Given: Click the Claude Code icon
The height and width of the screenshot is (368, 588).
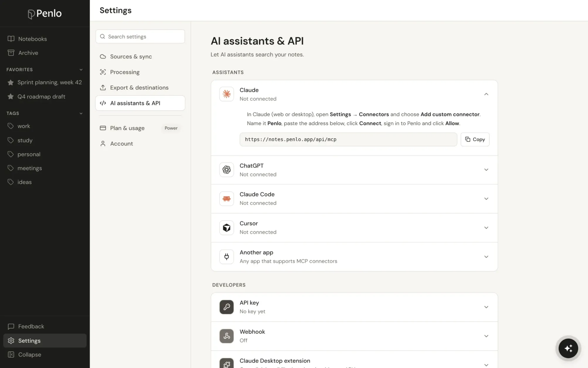Looking at the screenshot, I should pos(226,199).
